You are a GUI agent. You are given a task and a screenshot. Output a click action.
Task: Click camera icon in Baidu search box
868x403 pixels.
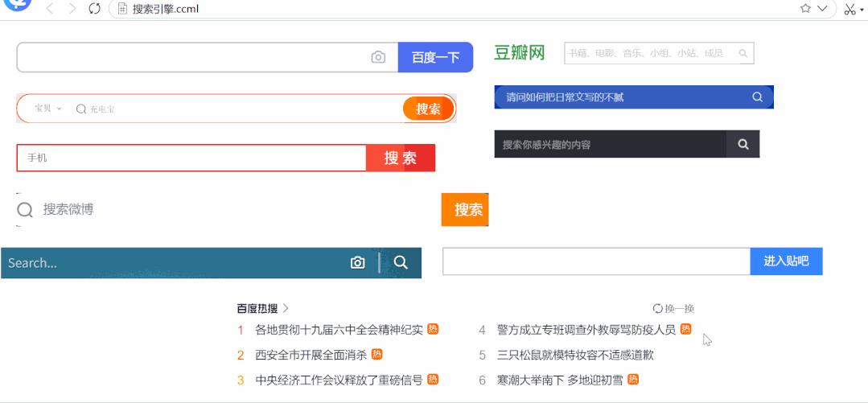[x=378, y=57]
